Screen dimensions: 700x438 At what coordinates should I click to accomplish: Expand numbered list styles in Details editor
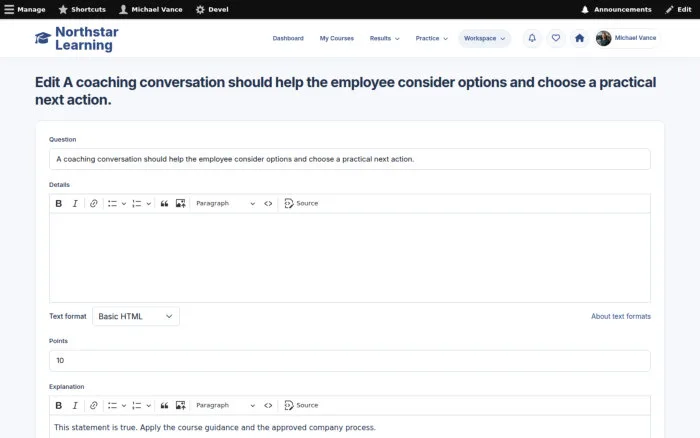[149, 204]
